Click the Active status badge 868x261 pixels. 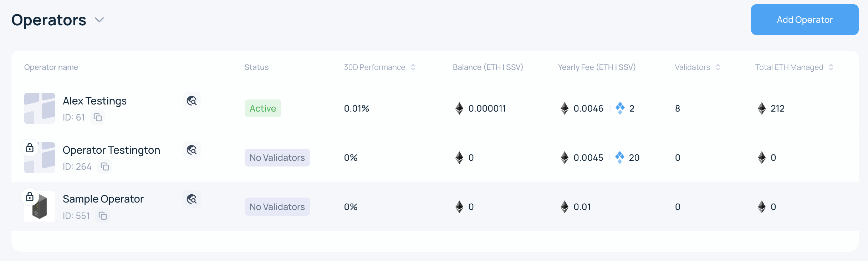point(263,108)
